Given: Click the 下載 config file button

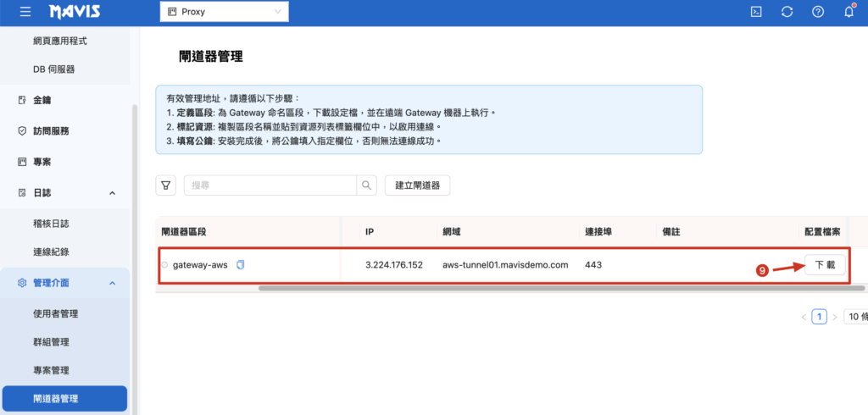Looking at the screenshot, I should (x=824, y=265).
